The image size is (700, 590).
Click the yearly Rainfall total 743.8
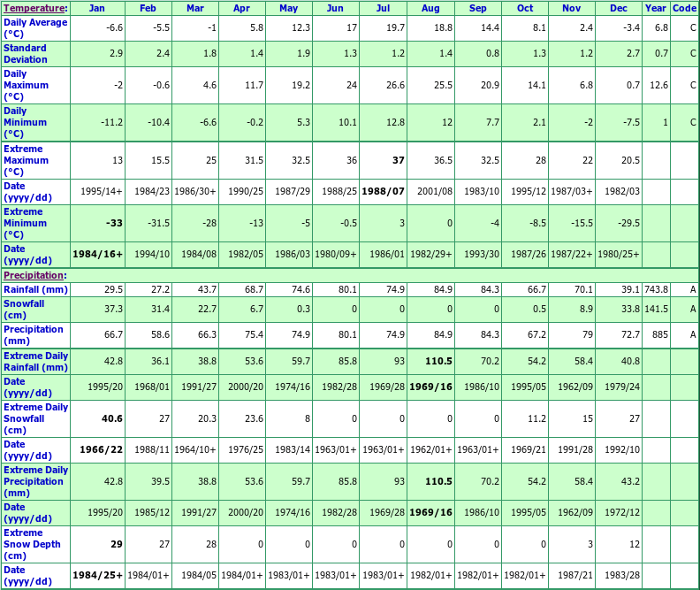[656, 289]
